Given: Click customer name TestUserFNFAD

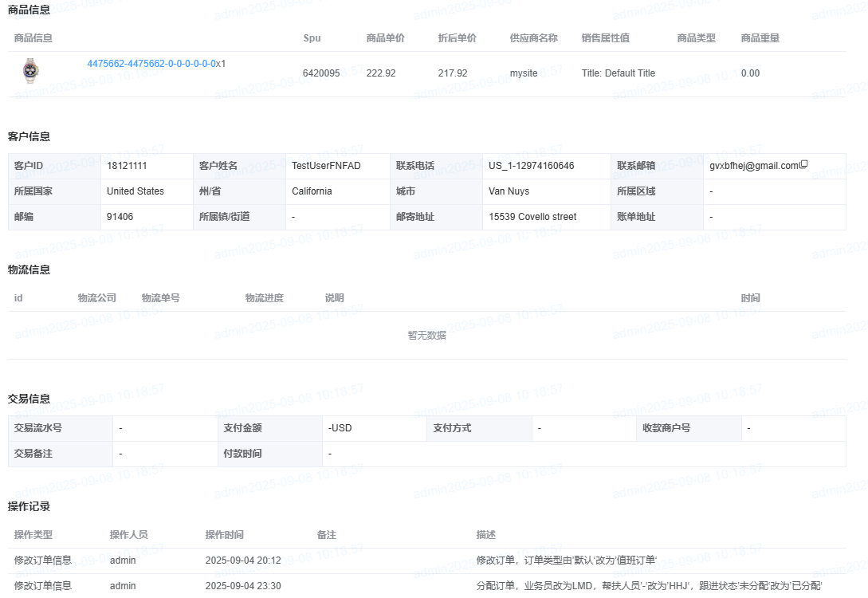Looking at the screenshot, I should click(x=327, y=166).
